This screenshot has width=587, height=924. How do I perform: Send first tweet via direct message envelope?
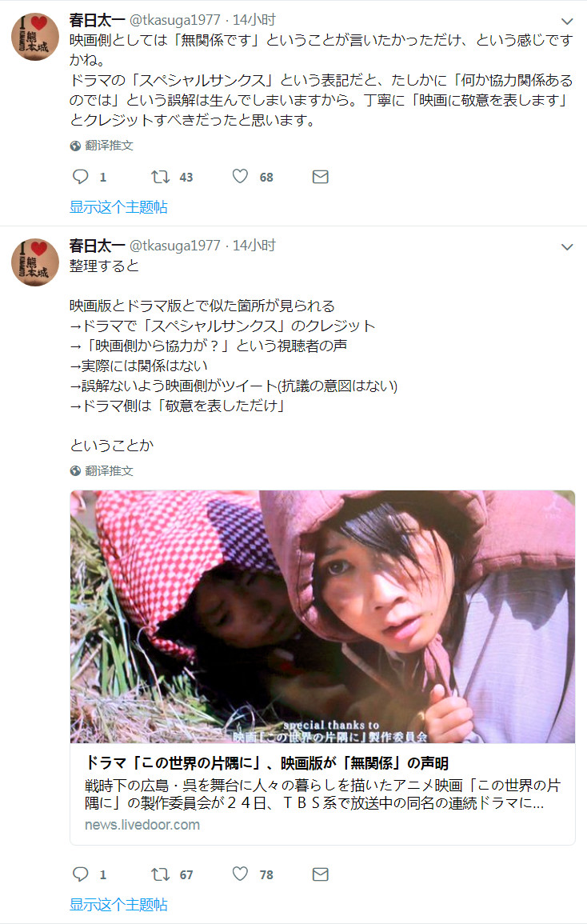pyautogui.click(x=320, y=177)
